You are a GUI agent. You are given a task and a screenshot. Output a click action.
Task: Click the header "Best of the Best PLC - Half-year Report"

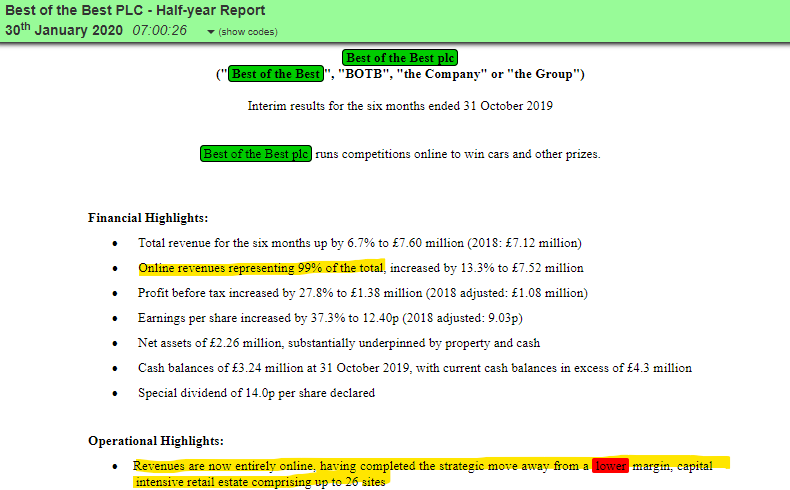click(135, 10)
